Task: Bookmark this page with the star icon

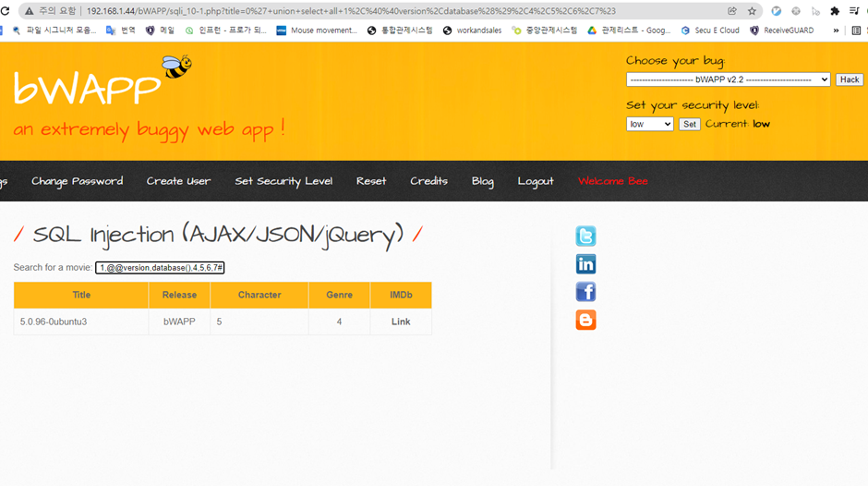Action: 752,11
